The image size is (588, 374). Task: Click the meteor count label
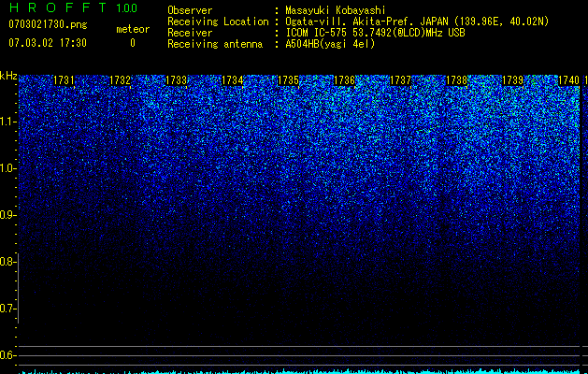(133, 29)
